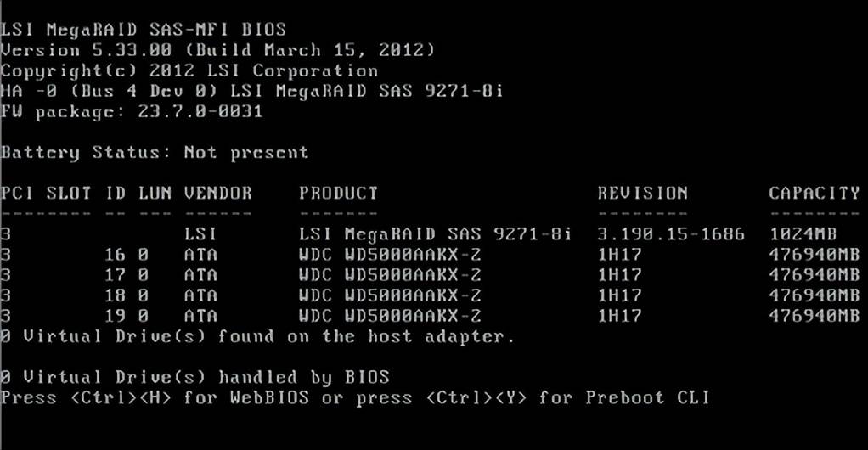Click the Battery Status: Not present line
This screenshot has width=868, height=450.
coord(155,153)
